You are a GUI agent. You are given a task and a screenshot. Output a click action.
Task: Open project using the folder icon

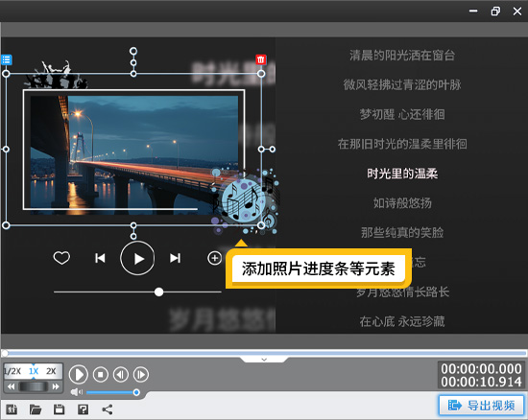tap(36, 409)
